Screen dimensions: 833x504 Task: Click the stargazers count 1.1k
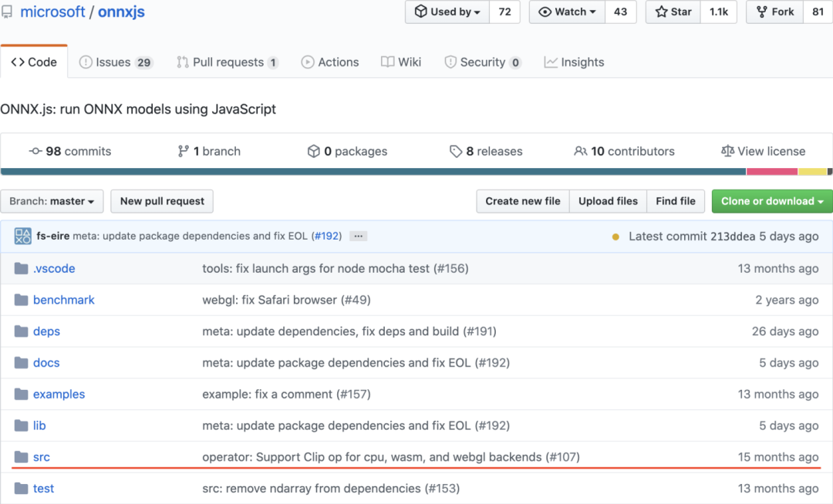(719, 12)
